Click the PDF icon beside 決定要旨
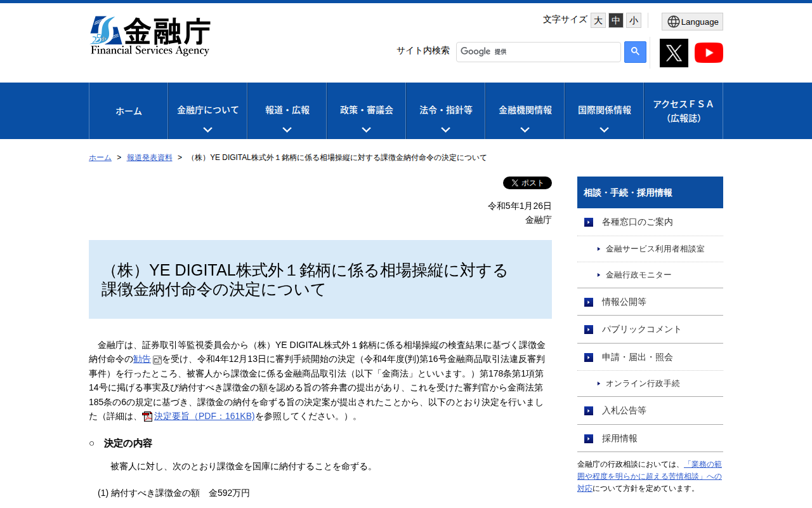The image size is (812, 508). click(147, 417)
